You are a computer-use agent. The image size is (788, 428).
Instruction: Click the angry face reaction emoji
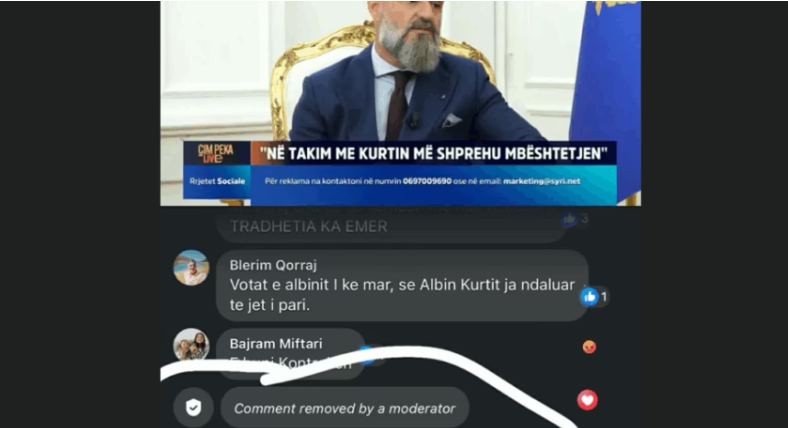[589, 347]
